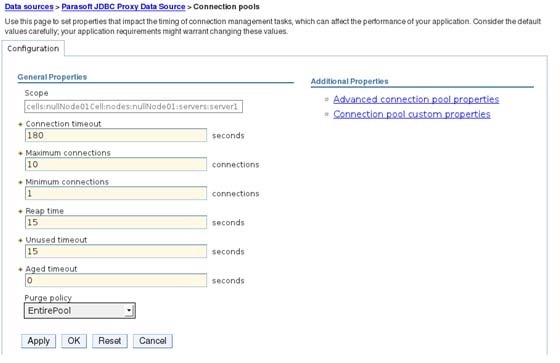Click the General Properties heading
This screenshot has width=560, height=363.
(52, 77)
